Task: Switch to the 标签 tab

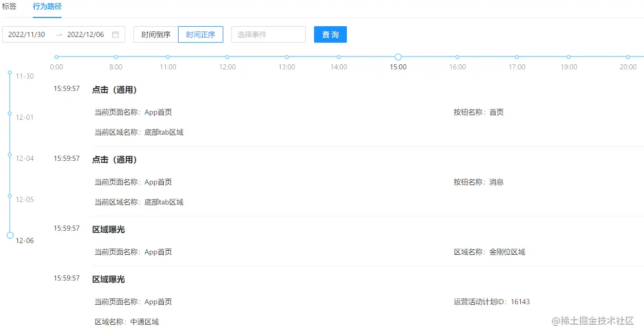Action: (x=9, y=7)
